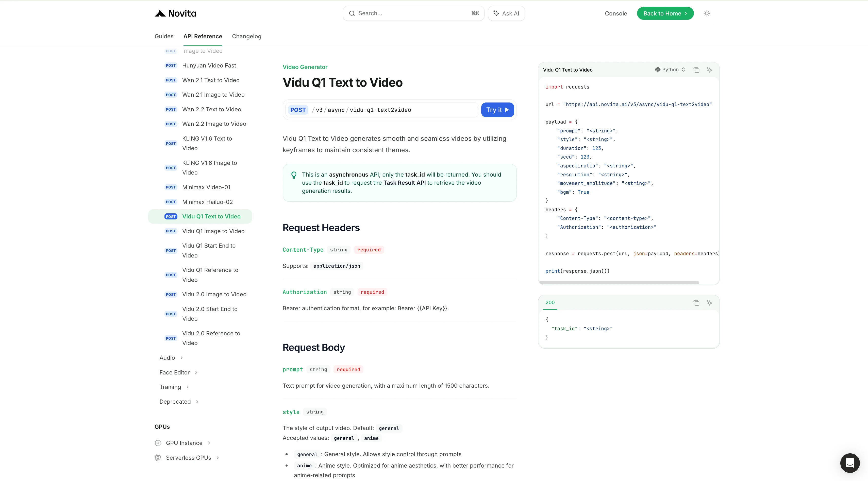The width and height of the screenshot is (868, 481).
Task: Open Minimax Hailuo-02 page
Action: coord(208,202)
